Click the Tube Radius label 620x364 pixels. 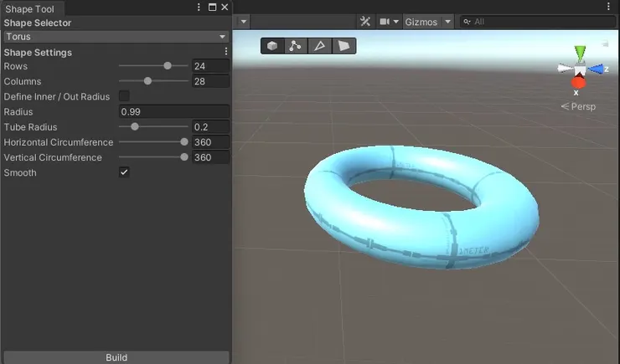30,127
